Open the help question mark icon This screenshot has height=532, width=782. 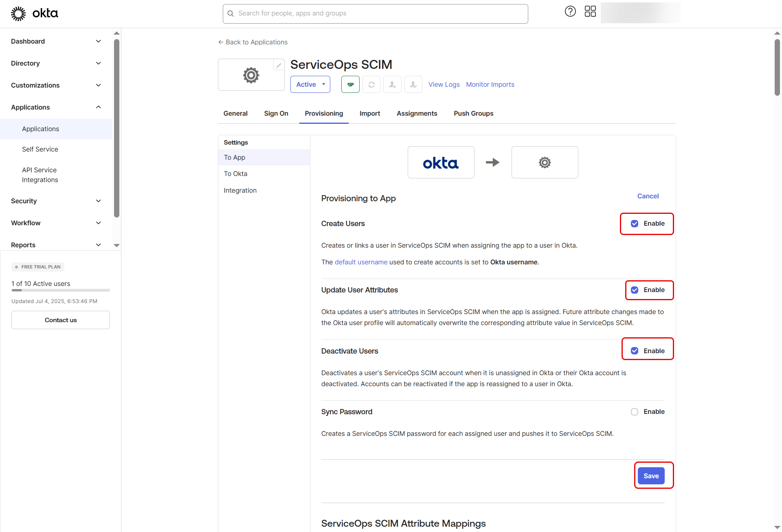(x=570, y=11)
